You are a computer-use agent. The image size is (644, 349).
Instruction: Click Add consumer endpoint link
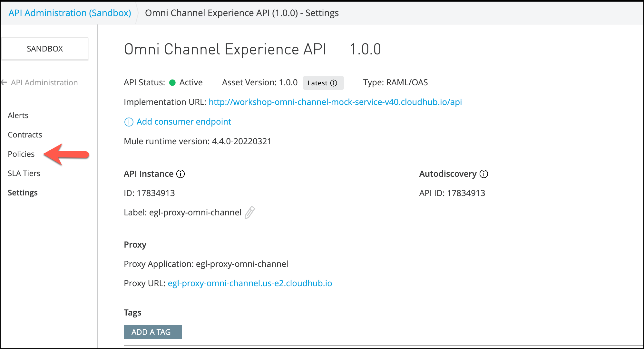184,122
